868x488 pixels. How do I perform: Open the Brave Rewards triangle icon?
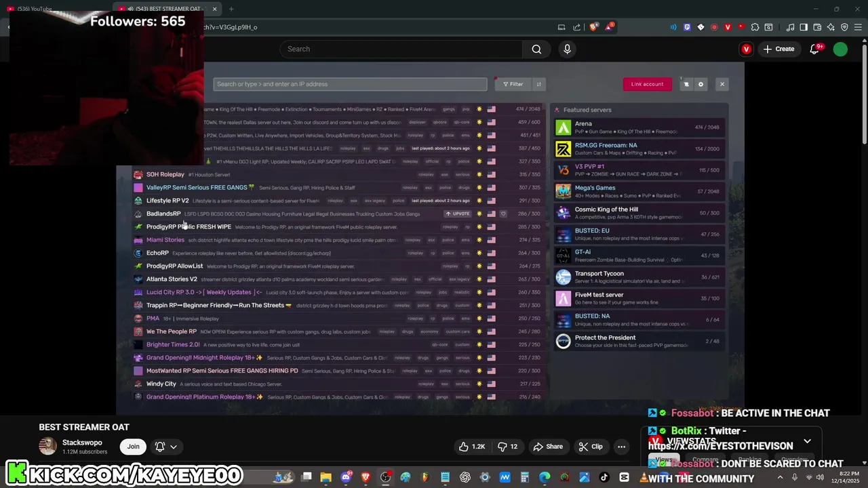point(610,27)
